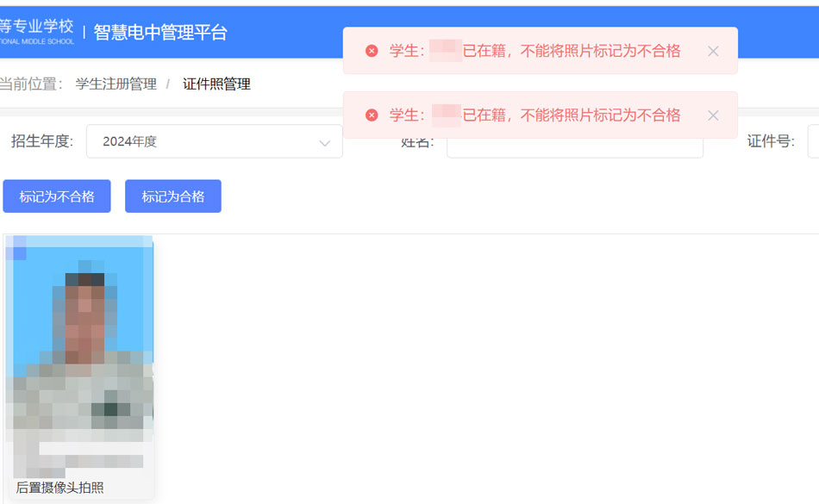
Task: Open the 招生年度 year selector
Action: pyautogui.click(x=214, y=141)
